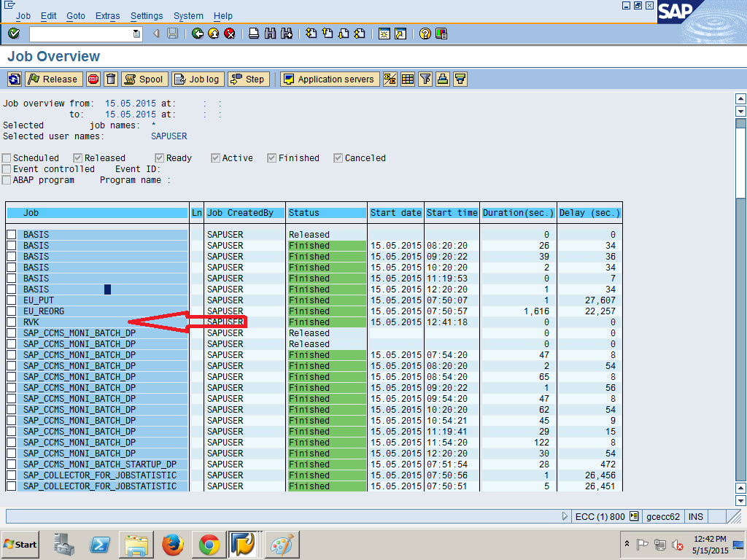Select the RVK job row checkbox
Screen dimensions: 747x560
tap(12, 322)
